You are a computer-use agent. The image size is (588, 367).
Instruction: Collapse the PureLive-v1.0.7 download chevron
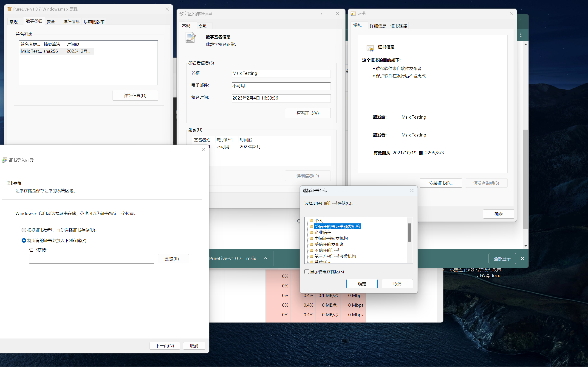pos(265,258)
